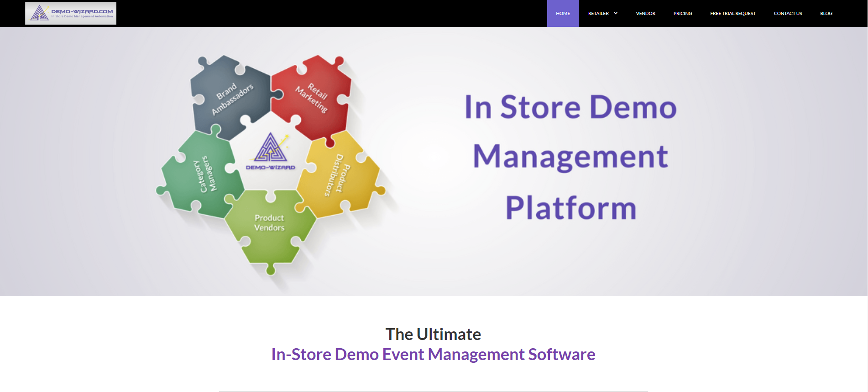The width and height of the screenshot is (868, 392).
Task: Click the 'Management' banner word
Action: [570, 156]
